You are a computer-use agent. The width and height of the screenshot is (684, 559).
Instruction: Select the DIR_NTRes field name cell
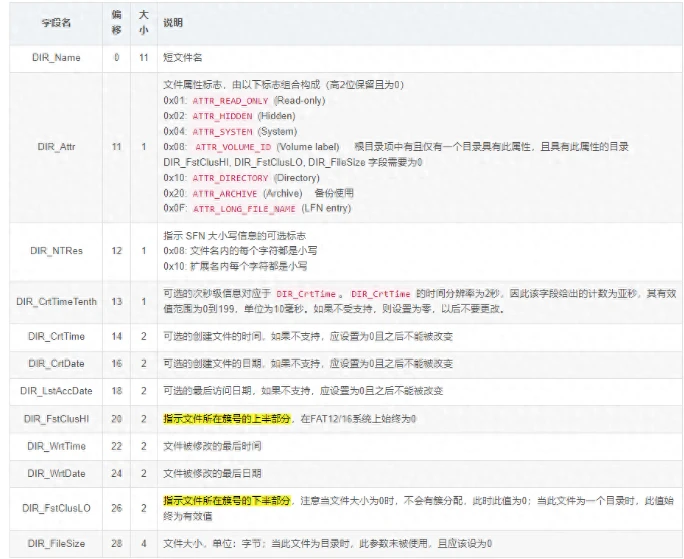coord(59,251)
